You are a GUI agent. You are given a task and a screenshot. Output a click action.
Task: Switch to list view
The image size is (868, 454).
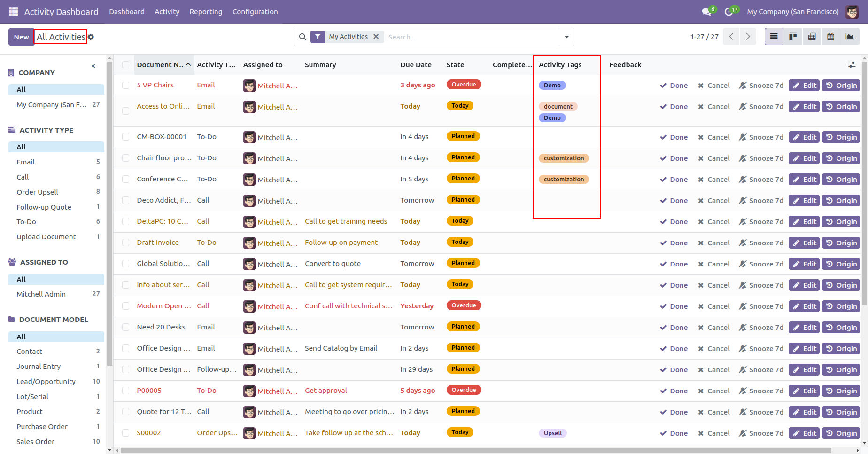774,37
